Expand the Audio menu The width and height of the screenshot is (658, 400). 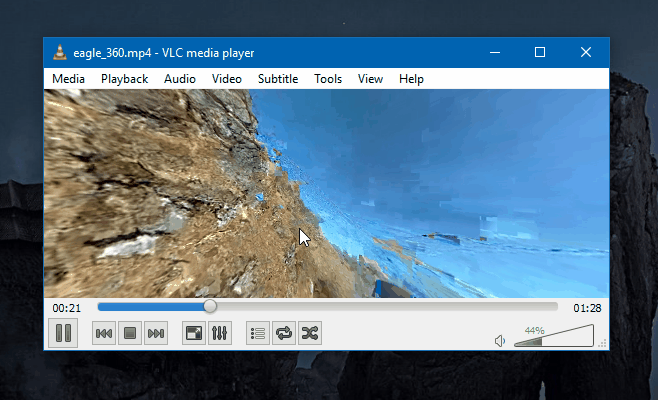(x=180, y=79)
